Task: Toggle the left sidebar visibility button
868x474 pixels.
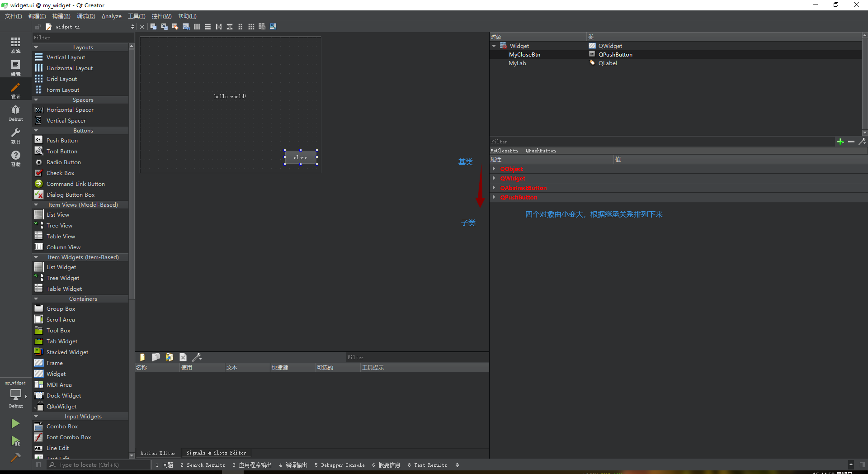Action: click(38, 465)
